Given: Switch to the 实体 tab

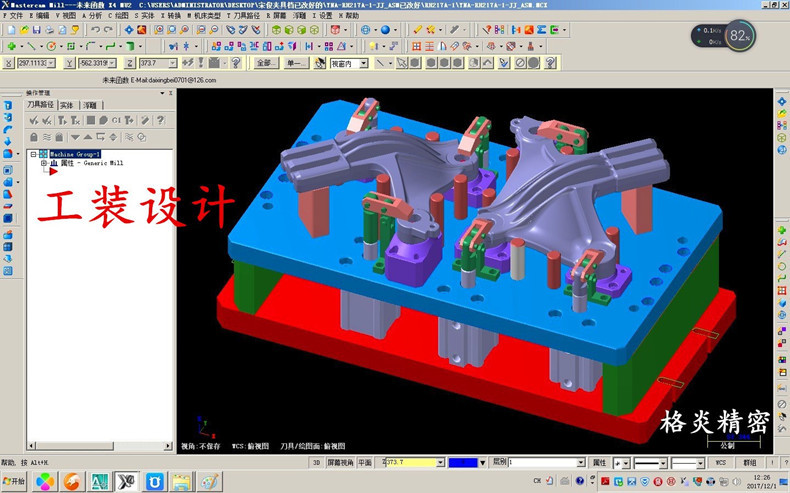Looking at the screenshot, I should point(66,104).
